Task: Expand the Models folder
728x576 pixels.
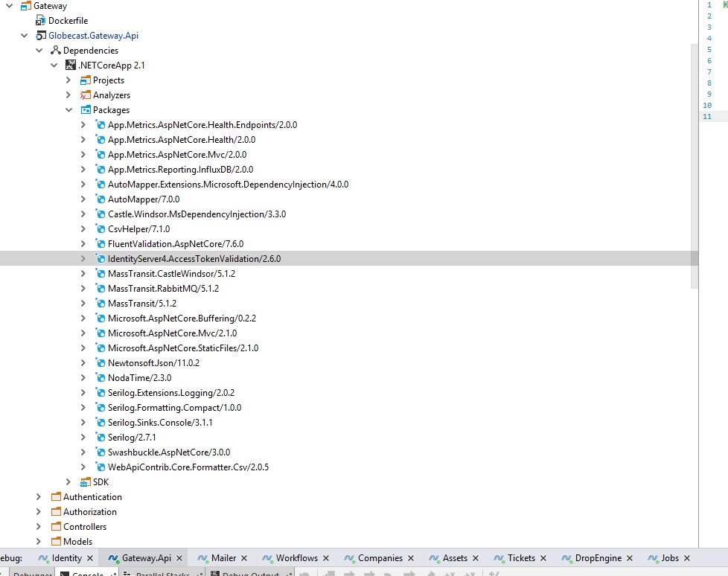Action: pyautogui.click(x=39, y=542)
